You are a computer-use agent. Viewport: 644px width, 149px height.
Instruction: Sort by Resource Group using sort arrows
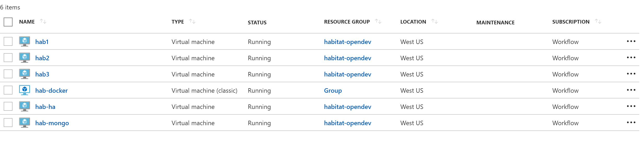[378, 21]
